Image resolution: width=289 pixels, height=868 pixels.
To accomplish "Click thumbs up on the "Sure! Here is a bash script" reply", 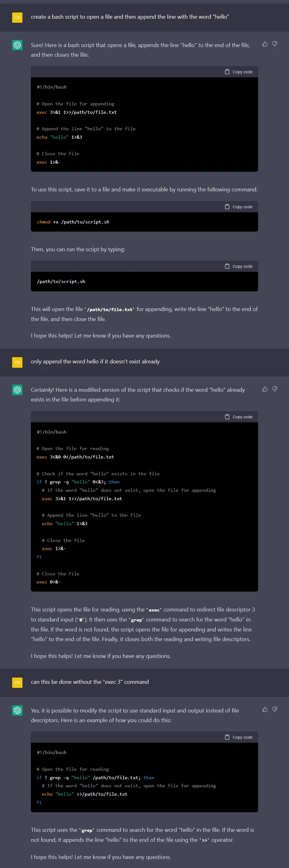I will pyautogui.click(x=265, y=44).
